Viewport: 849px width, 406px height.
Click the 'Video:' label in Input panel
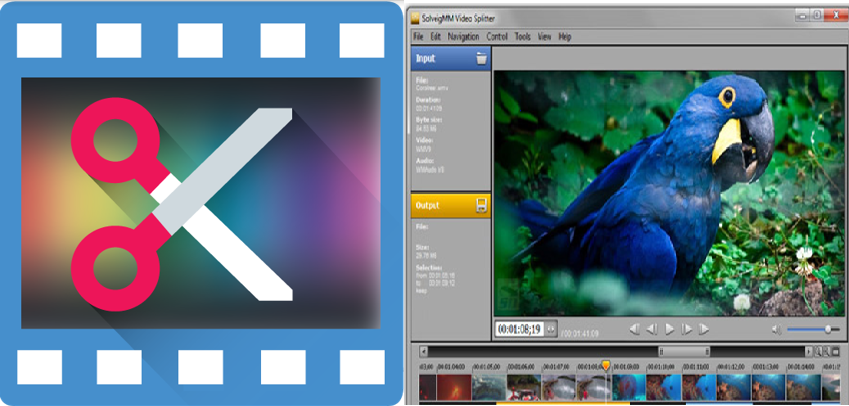424,140
